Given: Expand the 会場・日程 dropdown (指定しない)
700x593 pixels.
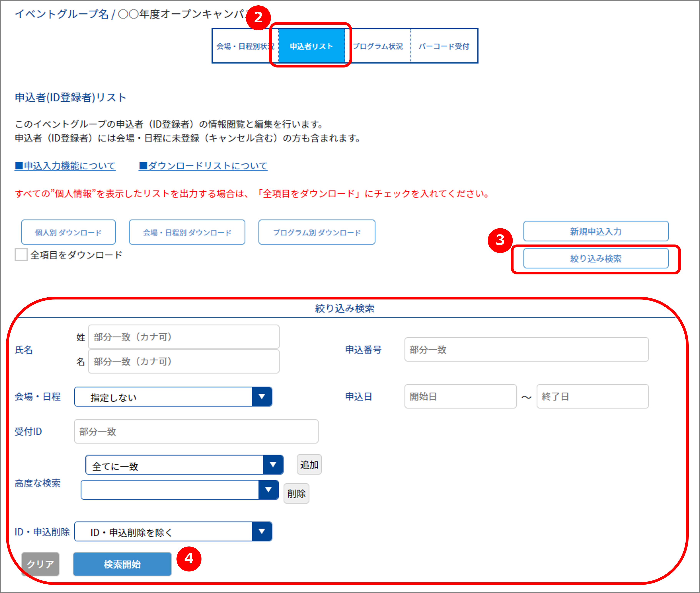Looking at the screenshot, I should click(x=173, y=397).
